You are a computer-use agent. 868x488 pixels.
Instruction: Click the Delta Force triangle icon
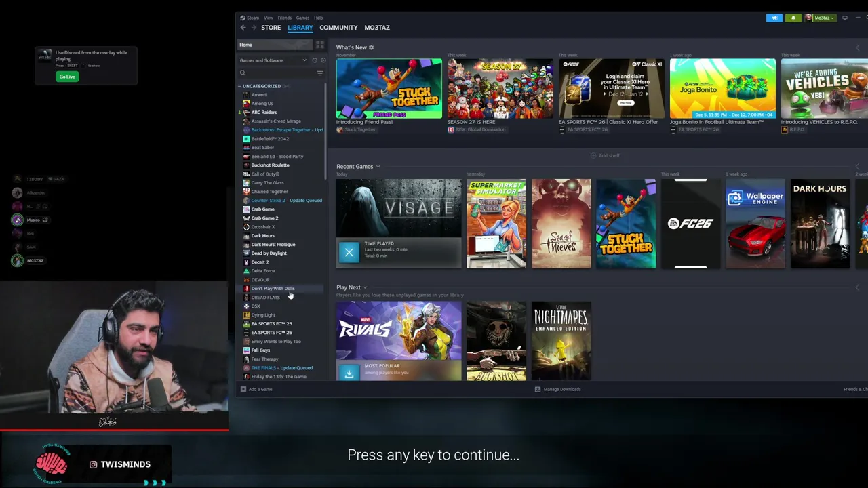246,271
